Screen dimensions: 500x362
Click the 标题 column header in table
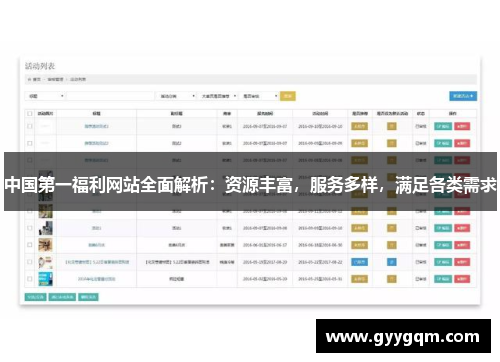(x=96, y=114)
